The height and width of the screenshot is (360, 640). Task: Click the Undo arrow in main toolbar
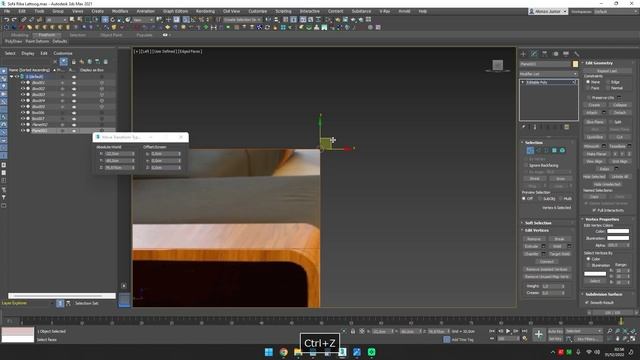pyautogui.click(x=7, y=20)
